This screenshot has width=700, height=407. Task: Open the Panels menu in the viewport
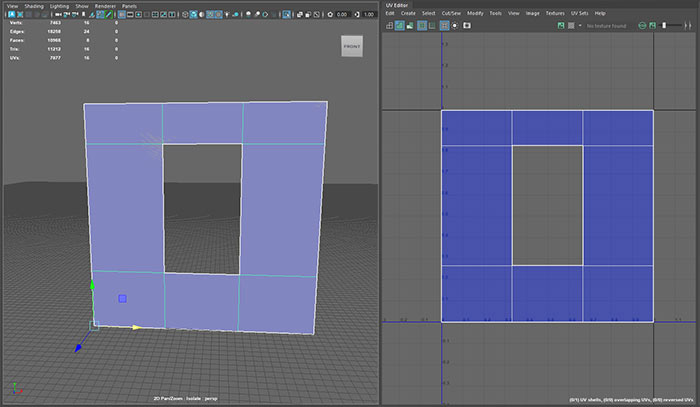pyautogui.click(x=129, y=5)
